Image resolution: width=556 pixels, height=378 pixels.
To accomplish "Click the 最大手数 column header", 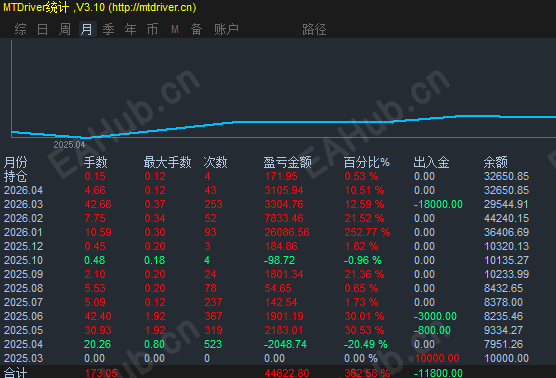I will [167, 162].
